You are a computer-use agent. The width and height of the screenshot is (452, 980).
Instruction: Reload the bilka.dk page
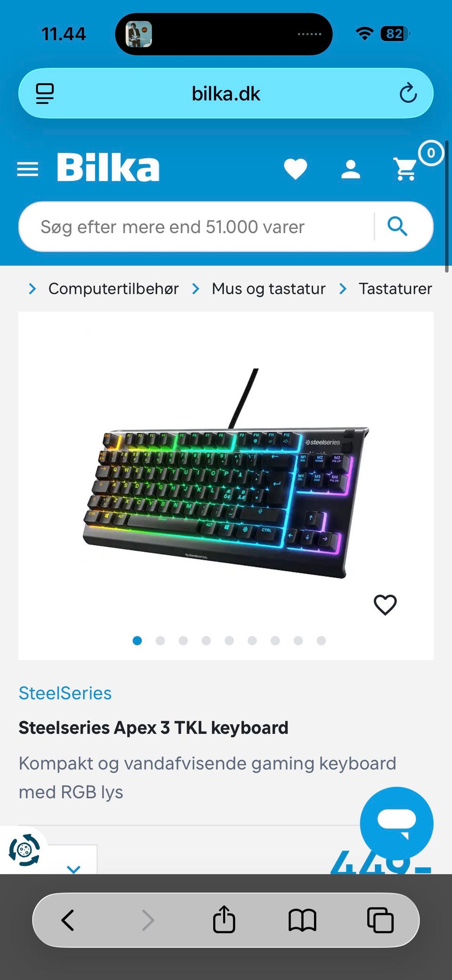click(408, 93)
